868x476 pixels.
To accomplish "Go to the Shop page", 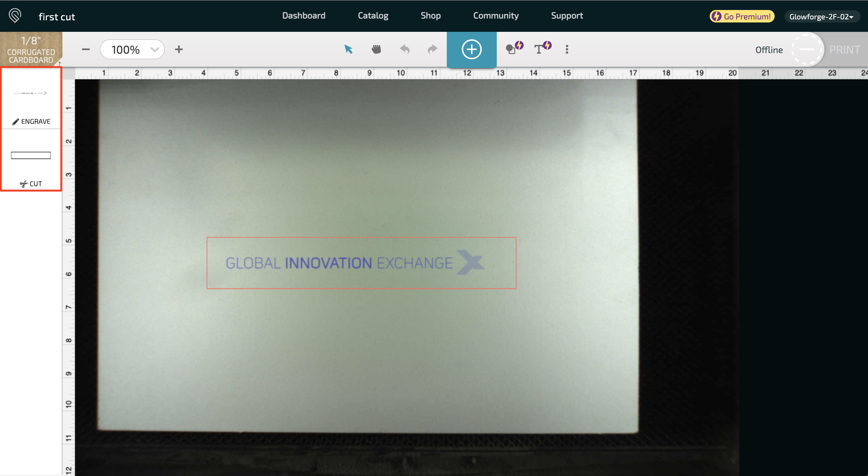I will (430, 16).
